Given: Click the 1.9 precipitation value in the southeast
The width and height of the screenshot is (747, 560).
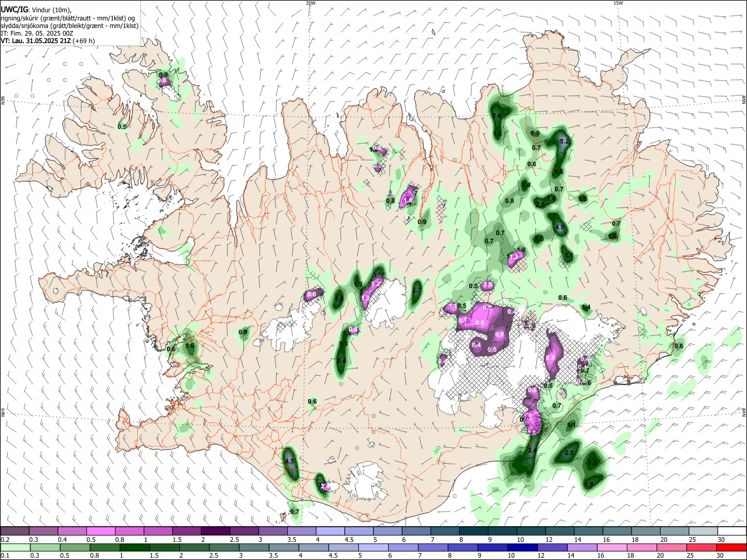Looking at the screenshot, I should point(589,484).
